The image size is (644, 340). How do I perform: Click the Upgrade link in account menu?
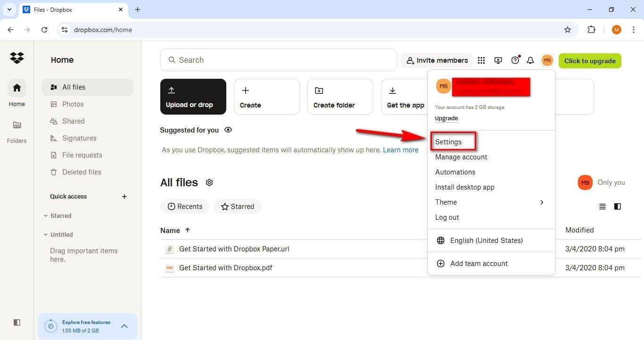pos(446,118)
